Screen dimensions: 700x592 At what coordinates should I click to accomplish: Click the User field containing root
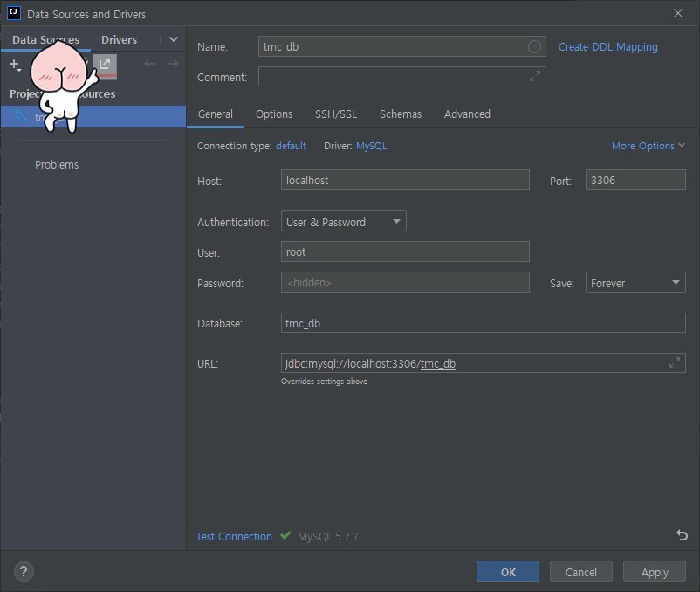click(405, 251)
